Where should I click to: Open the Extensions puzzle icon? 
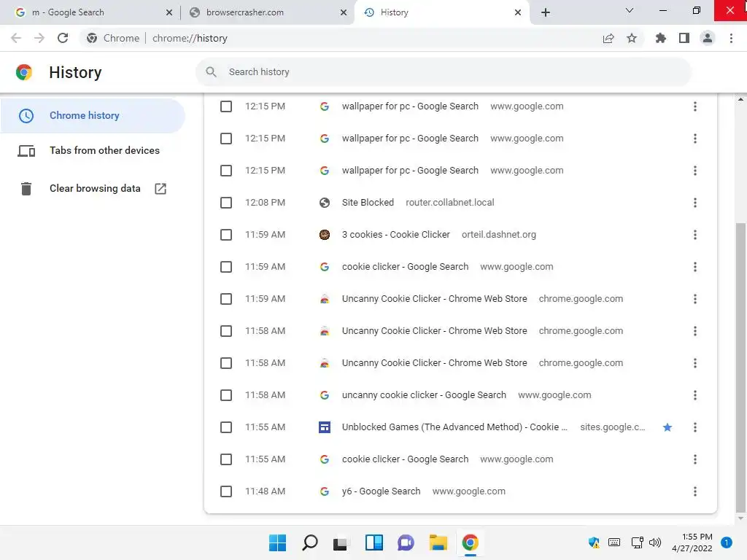pos(661,38)
